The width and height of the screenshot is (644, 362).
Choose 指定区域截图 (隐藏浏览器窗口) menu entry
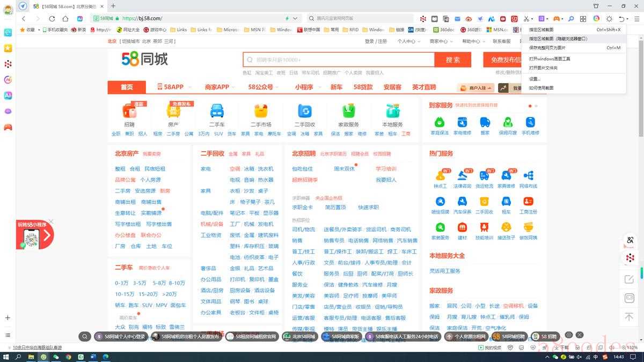pos(573,39)
